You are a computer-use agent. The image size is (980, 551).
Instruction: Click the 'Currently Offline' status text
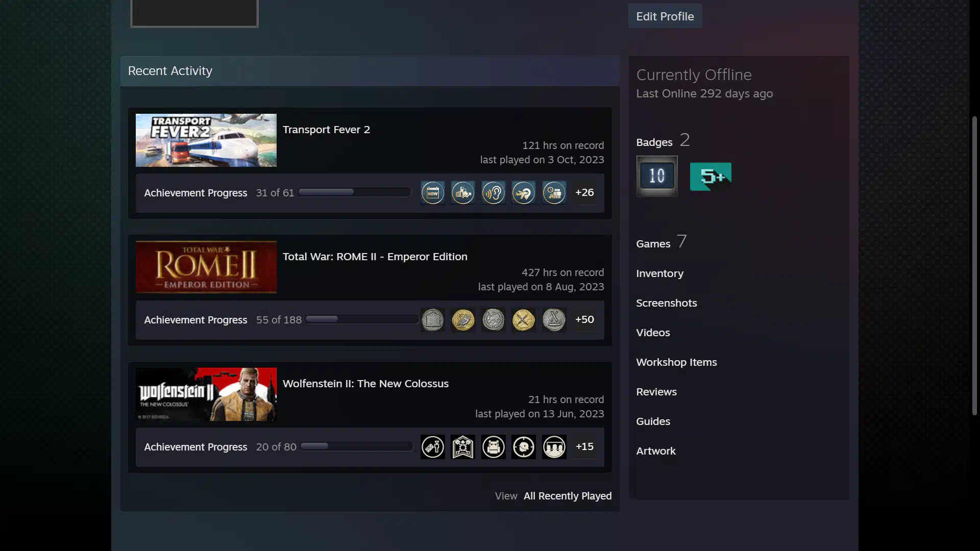coord(694,75)
